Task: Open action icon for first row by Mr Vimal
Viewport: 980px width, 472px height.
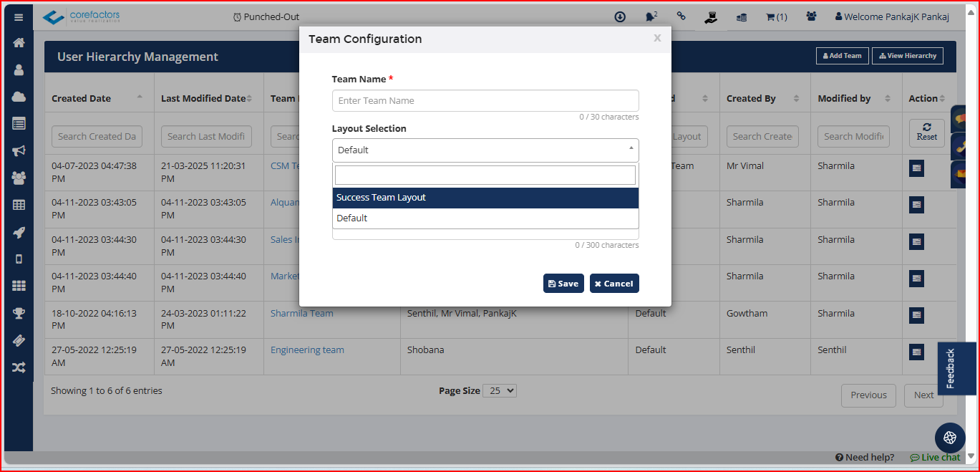Action: (x=916, y=168)
